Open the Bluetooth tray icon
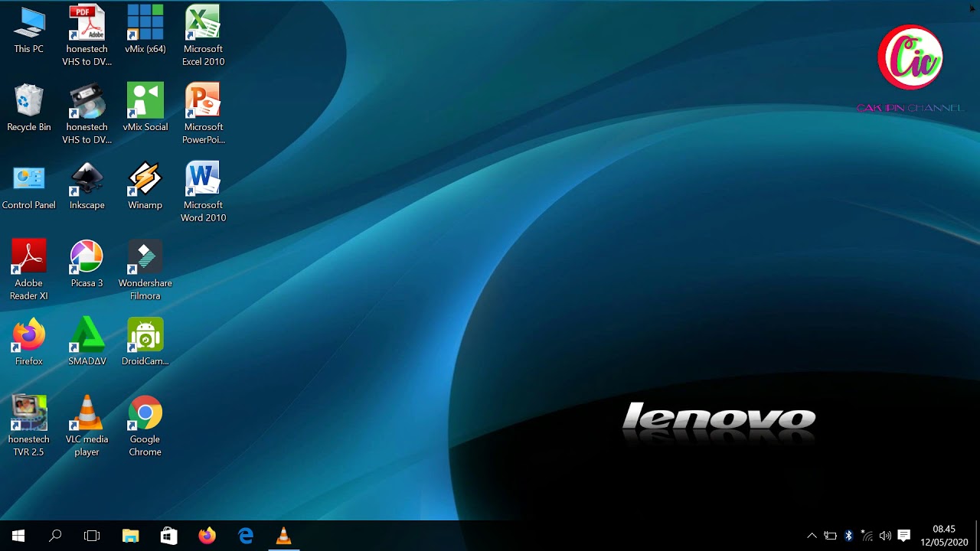Viewport: 980px width, 551px height. (x=848, y=536)
